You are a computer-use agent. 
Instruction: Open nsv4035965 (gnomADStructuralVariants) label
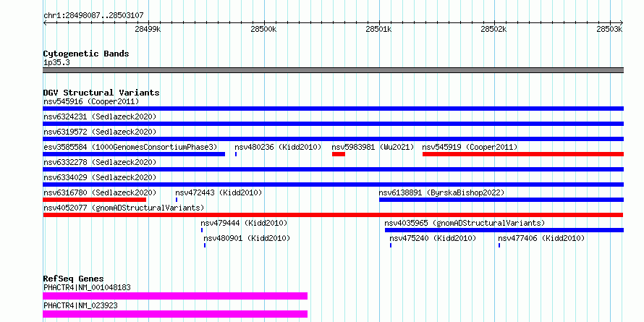pyautogui.click(x=465, y=223)
